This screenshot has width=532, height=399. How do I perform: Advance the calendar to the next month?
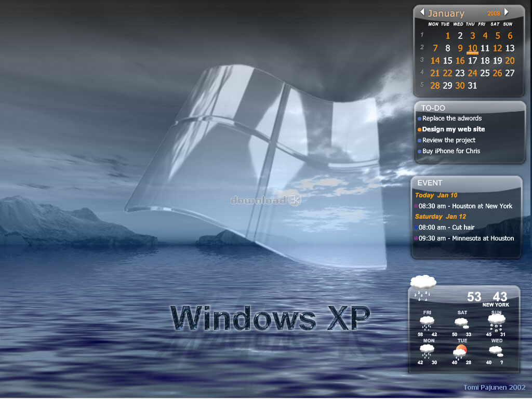pyautogui.click(x=506, y=12)
